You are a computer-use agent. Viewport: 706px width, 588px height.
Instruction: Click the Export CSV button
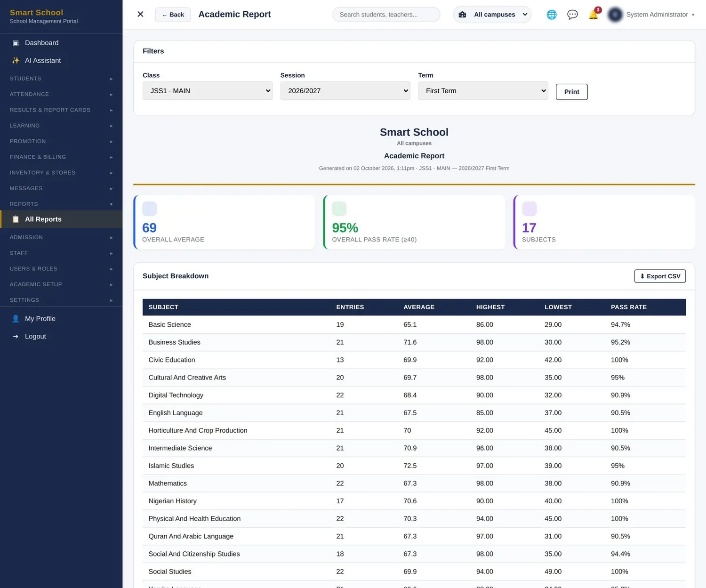pyautogui.click(x=660, y=276)
